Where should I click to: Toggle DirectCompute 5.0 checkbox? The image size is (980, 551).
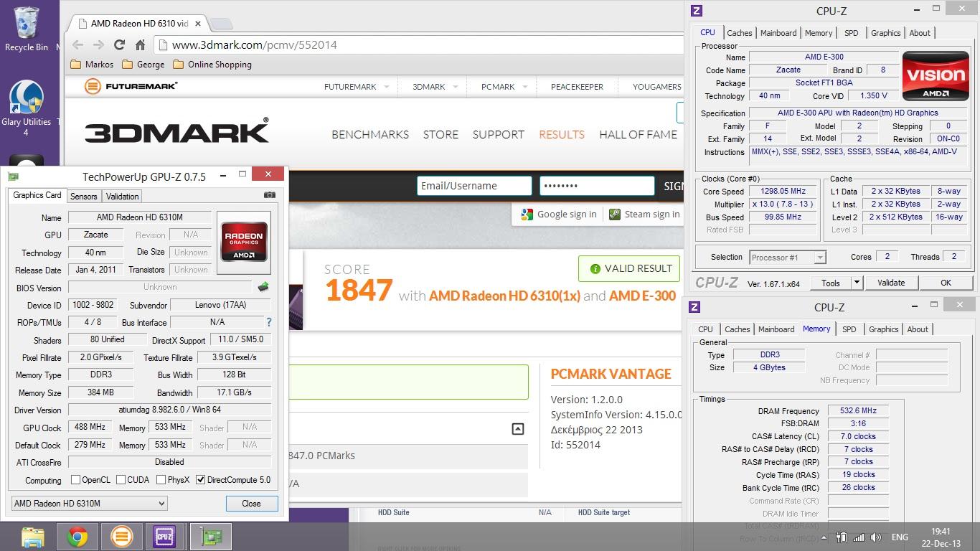click(x=201, y=480)
